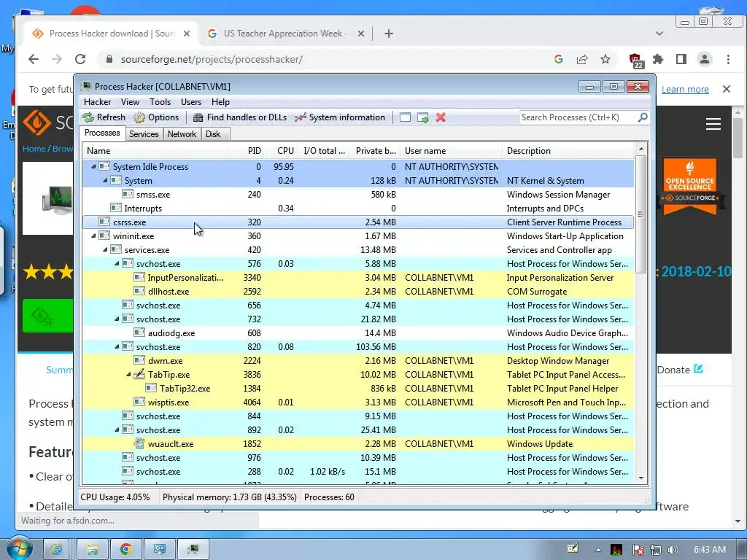Click Chrome back navigation arrow

coord(34,59)
